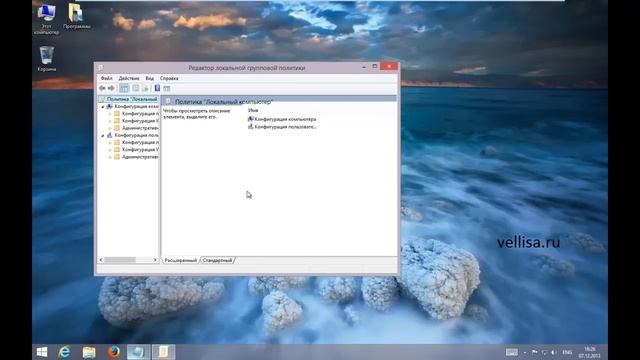Screen dimensions: 640x360
Task: Open the Файл menu
Action: [107, 78]
